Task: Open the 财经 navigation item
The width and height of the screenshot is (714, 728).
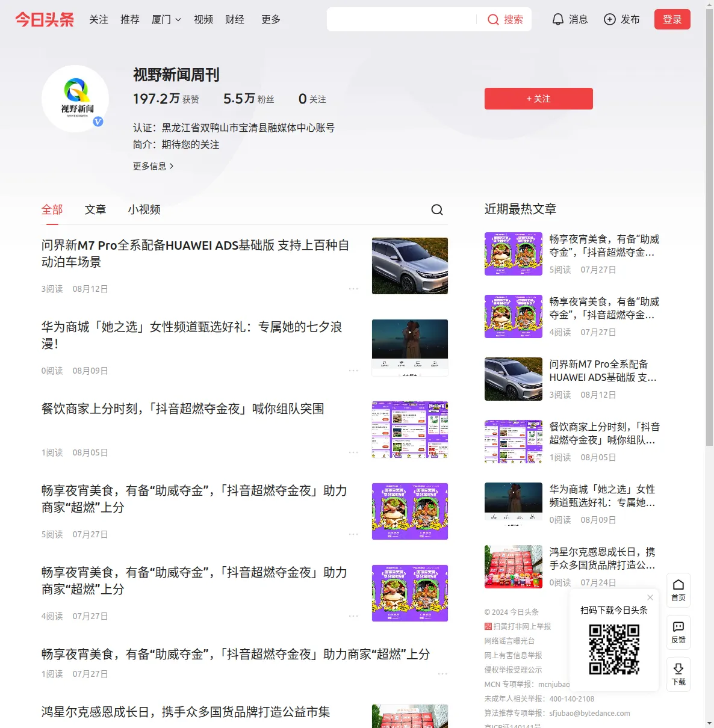Action: pyautogui.click(x=235, y=19)
